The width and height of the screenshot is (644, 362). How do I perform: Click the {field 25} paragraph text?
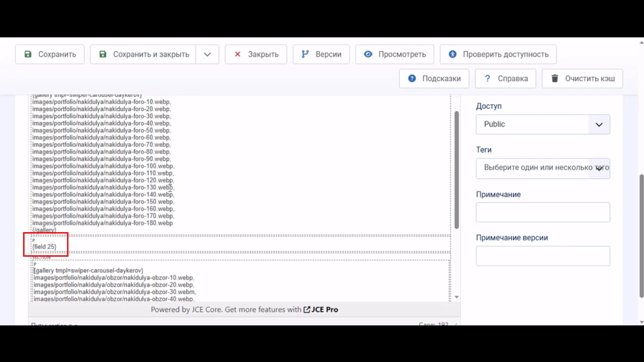click(44, 247)
